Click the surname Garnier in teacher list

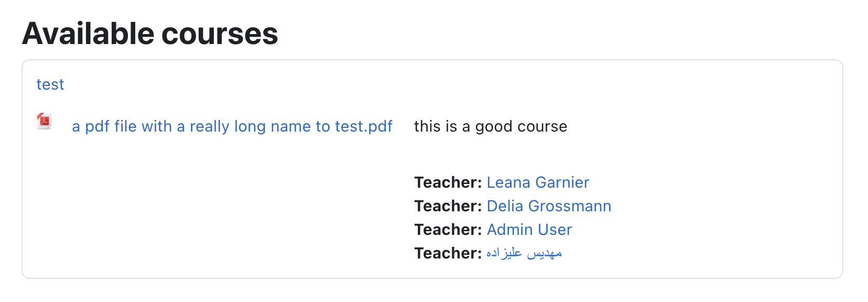click(x=562, y=182)
